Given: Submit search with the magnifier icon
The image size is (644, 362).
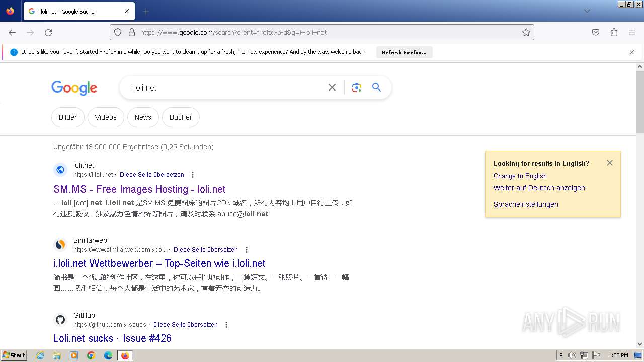Looking at the screenshot, I should pos(376,87).
